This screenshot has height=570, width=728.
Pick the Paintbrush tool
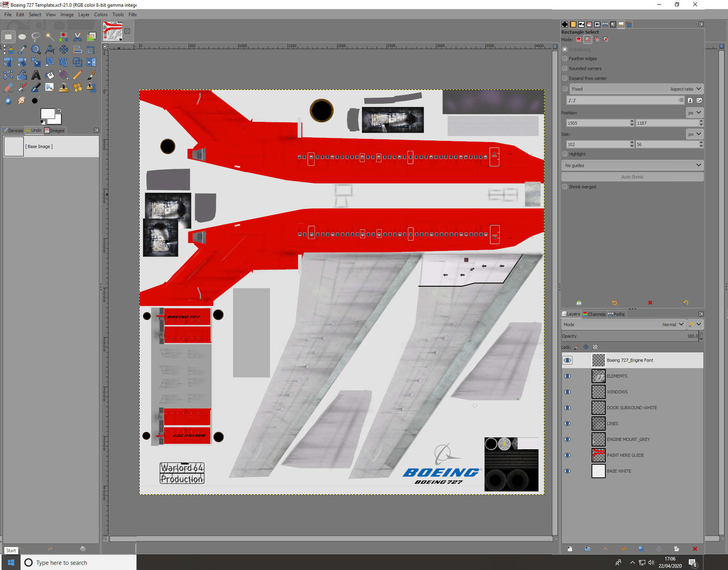click(x=91, y=75)
